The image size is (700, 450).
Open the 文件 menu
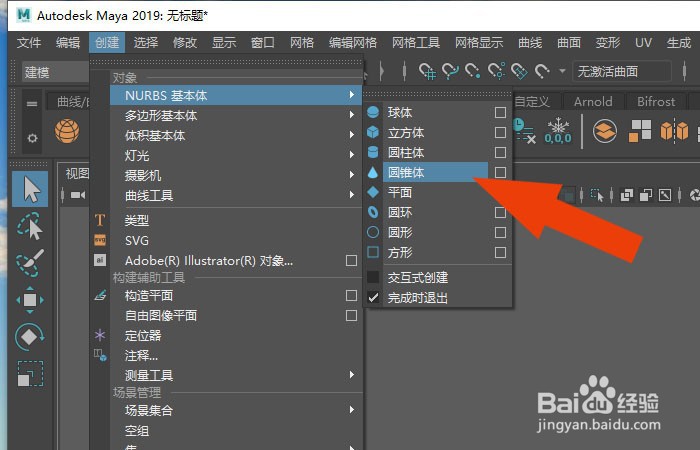tap(29, 42)
